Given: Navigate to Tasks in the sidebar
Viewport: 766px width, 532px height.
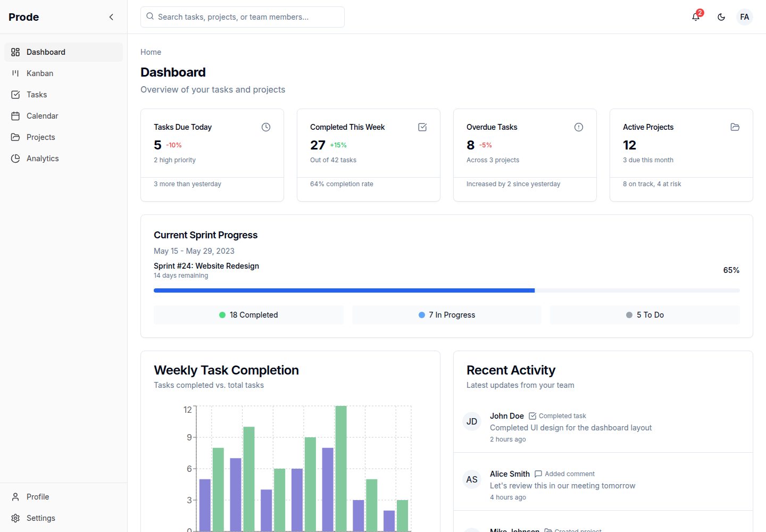Looking at the screenshot, I should click(x=64, y=95).
